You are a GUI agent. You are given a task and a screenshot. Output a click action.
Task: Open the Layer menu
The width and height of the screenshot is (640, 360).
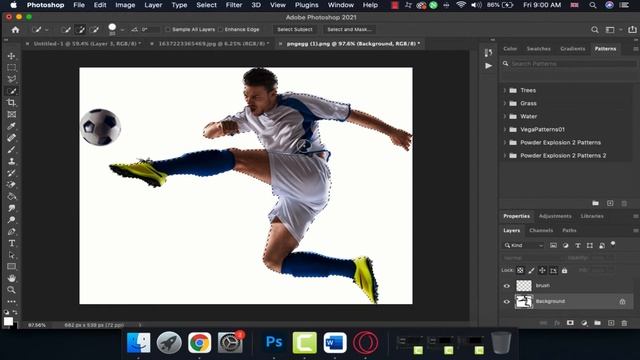click(x=153, y=5)
